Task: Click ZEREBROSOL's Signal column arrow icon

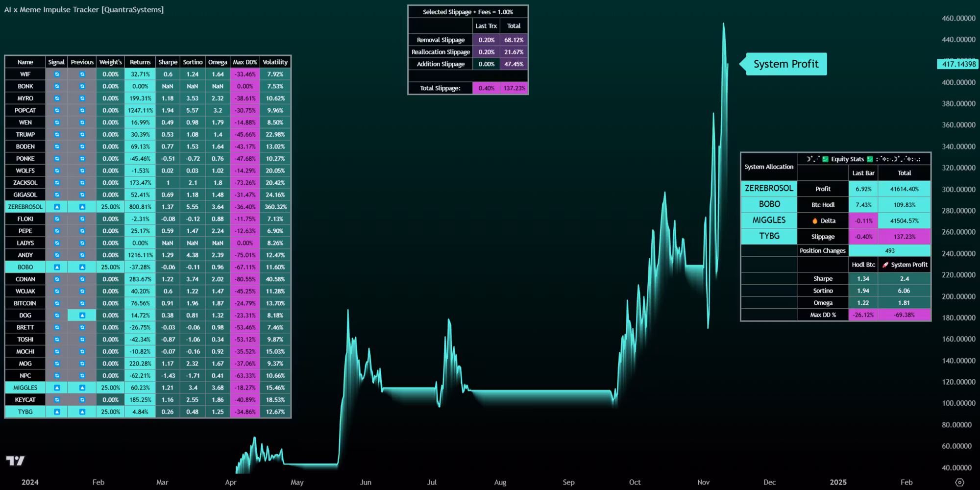Action: 57,207
